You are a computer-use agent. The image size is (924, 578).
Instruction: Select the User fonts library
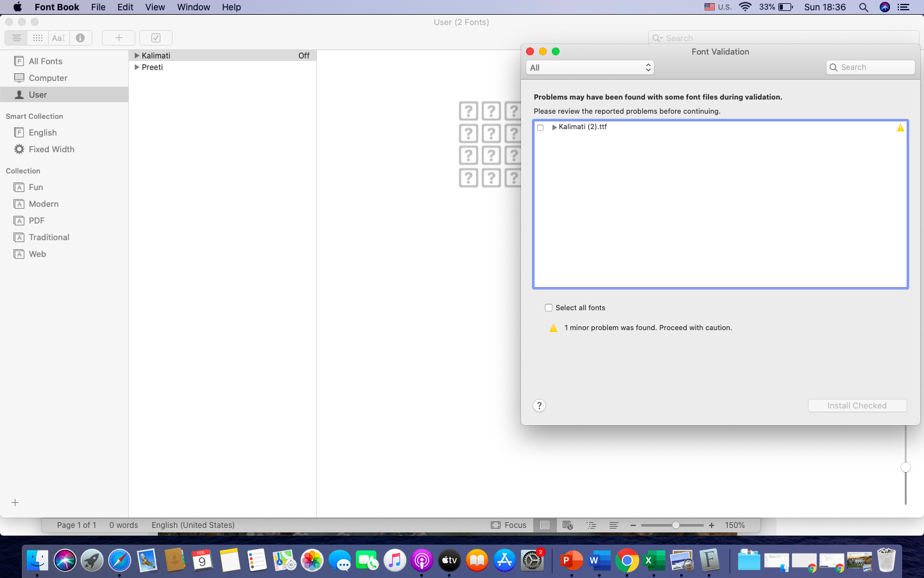pos(64,94)
